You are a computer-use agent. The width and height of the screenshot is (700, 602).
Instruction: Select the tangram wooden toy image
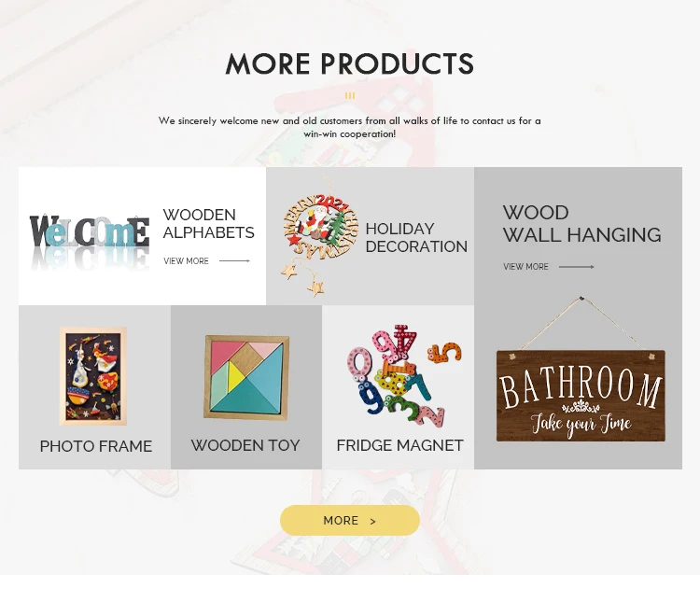246,377
